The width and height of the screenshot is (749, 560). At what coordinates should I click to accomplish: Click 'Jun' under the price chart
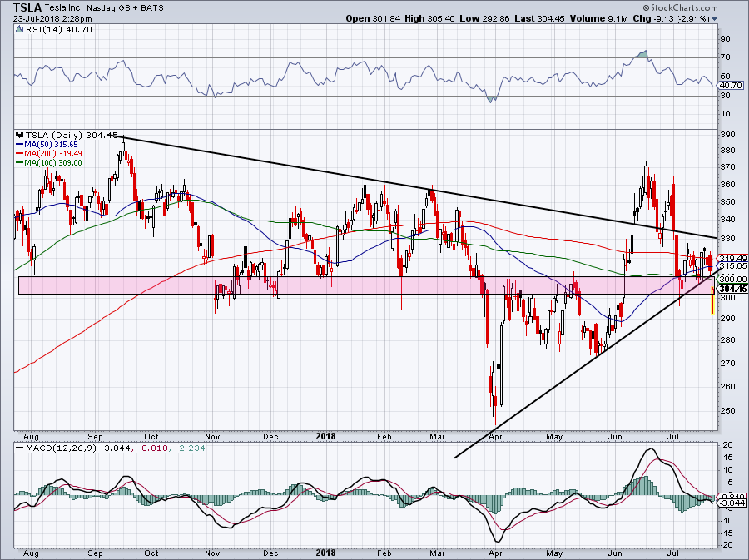coord(615,436)
